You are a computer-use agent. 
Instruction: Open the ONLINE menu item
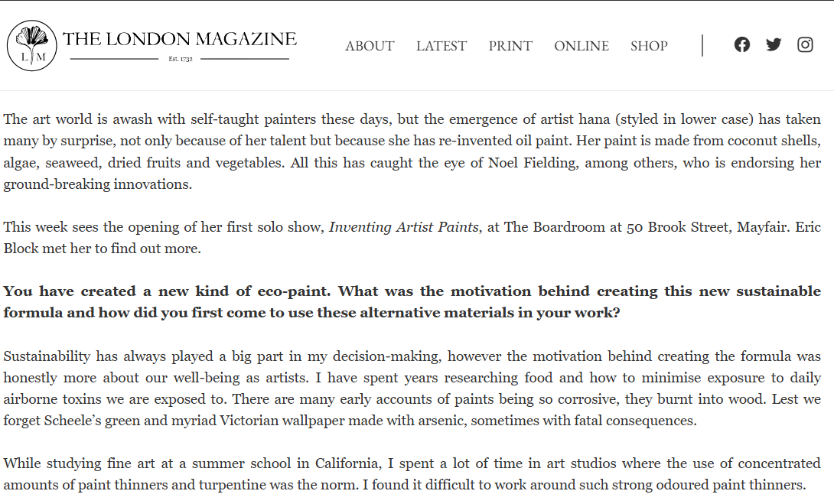coord(582,46)
